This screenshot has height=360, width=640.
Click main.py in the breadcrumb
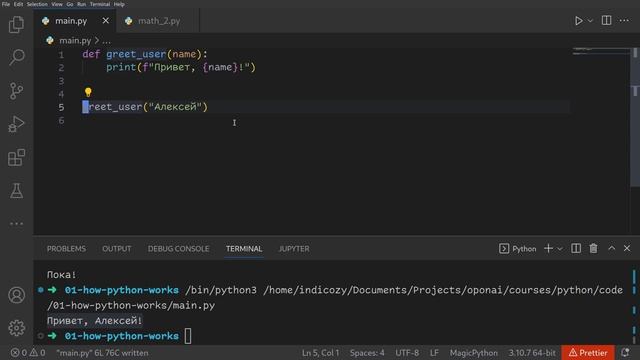(x=75, y=40)
